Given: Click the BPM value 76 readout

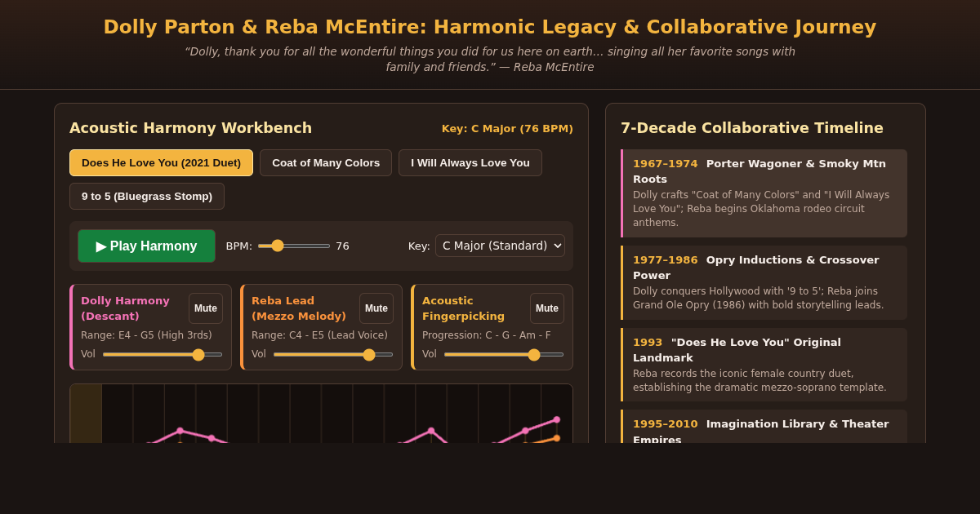Looking at the screenshot, I should [342, 246].
